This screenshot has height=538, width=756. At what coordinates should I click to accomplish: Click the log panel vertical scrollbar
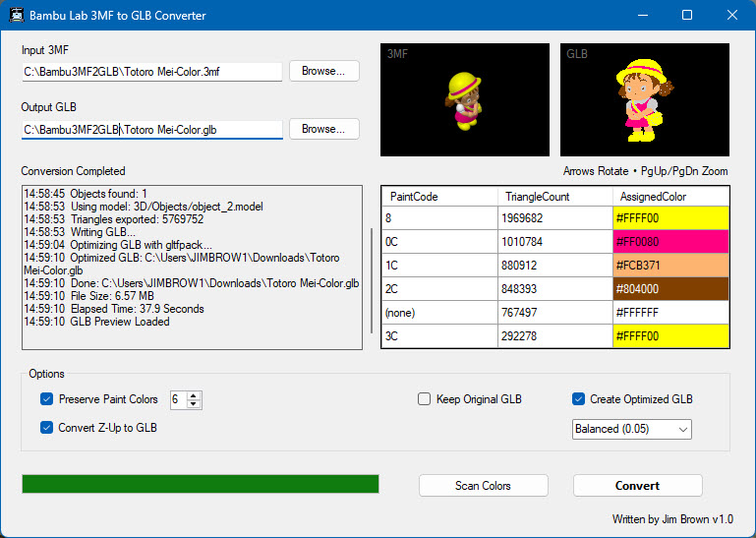tap(372, 280)
